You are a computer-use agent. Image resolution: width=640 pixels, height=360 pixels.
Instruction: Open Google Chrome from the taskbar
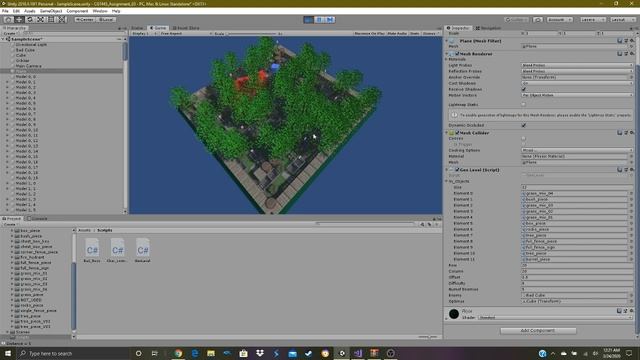[x=178, y=353]
